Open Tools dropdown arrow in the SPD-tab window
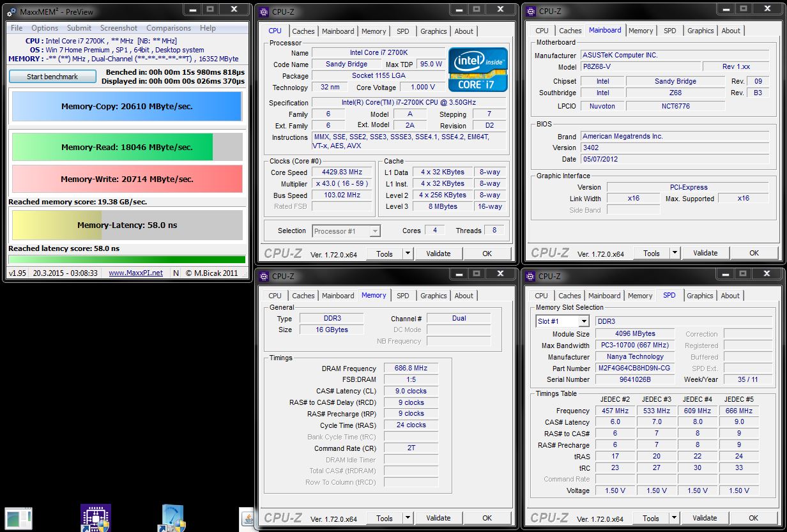Image resolution: width=787 pixels, height=532 pixels. coord(675,518)
